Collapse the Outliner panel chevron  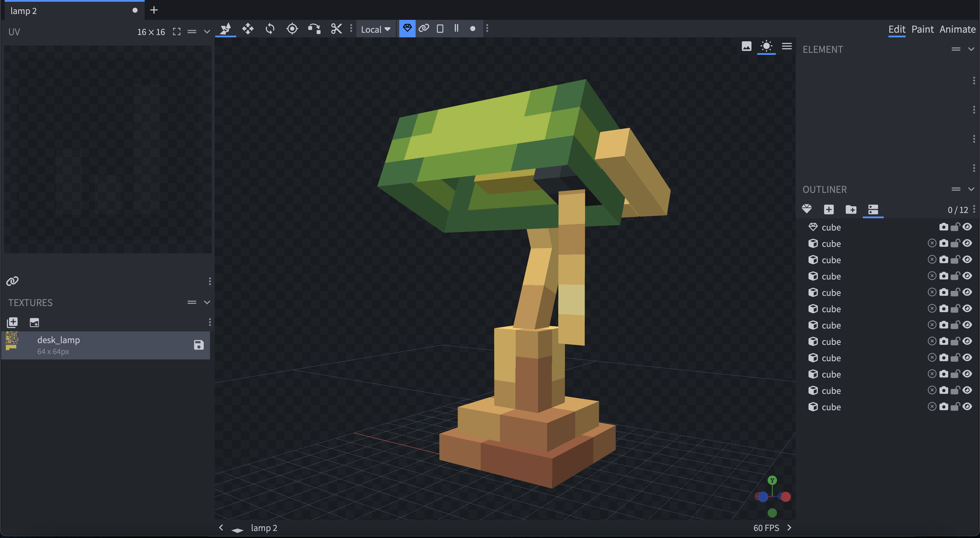[971, 189]
